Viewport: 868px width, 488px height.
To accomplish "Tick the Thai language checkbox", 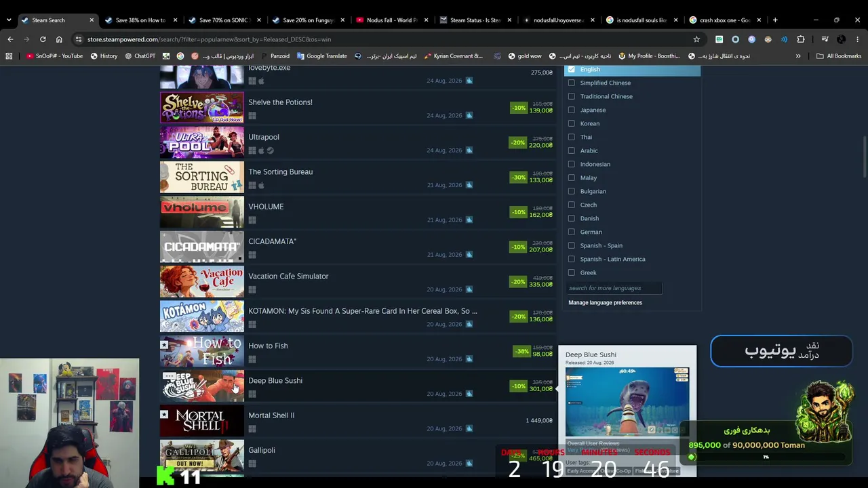I will 572,137.
